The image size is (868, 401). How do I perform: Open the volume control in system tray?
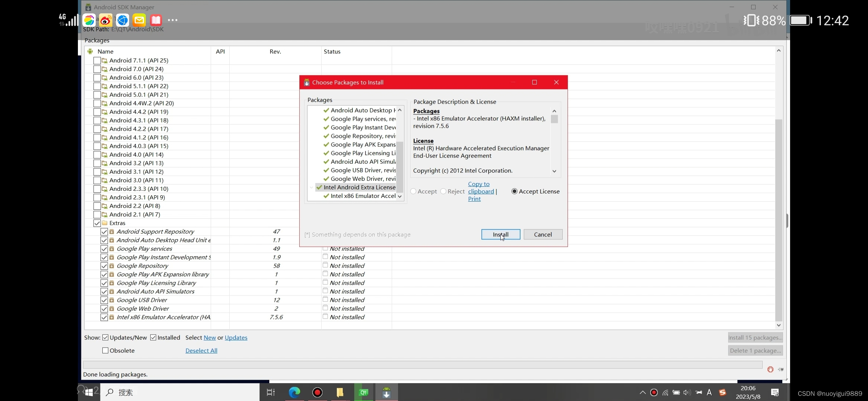point(687,392)
